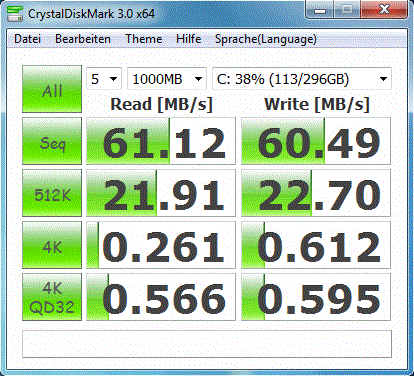Screen dimensions: 414x376
Task: Close the CrystalDiskMark window
Action: [x=384, y=10]
